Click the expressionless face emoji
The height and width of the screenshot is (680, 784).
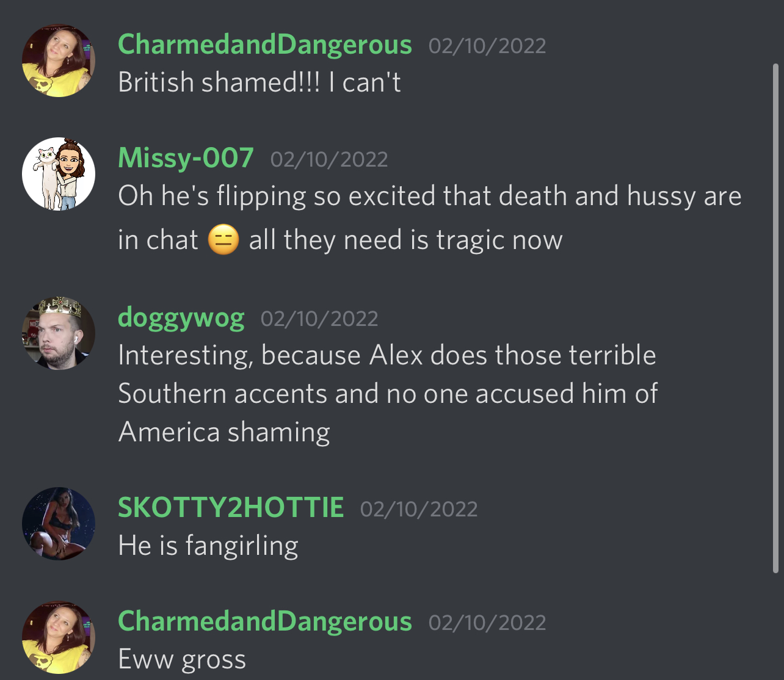pos(223,240)
